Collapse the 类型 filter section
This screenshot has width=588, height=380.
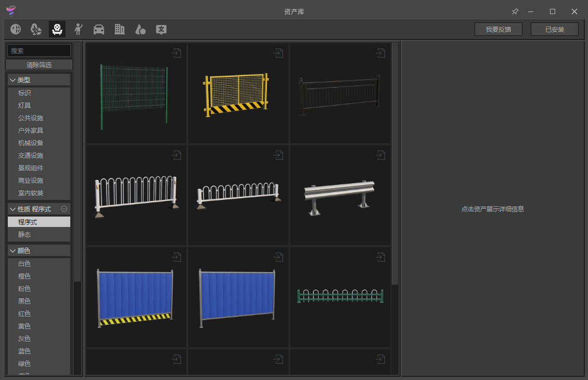pos(12,80)
